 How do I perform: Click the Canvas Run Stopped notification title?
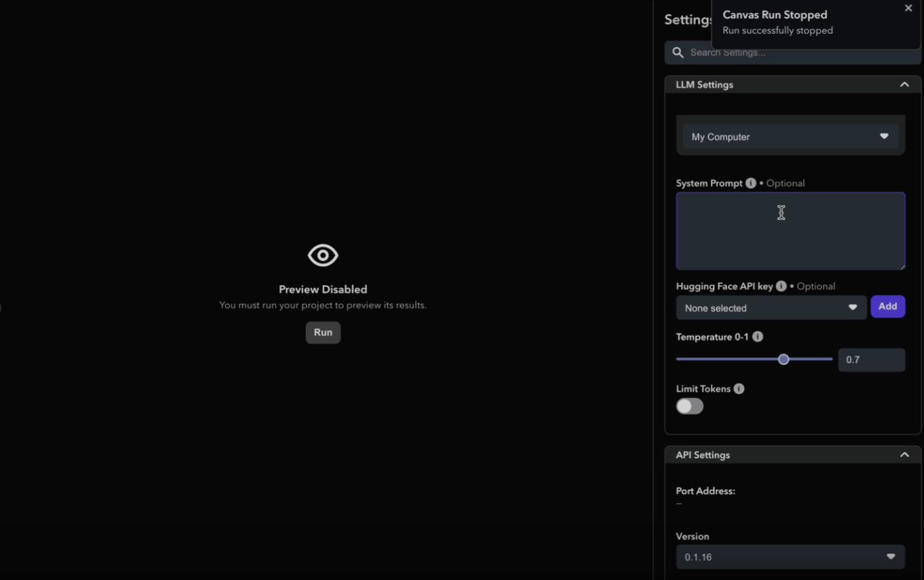point(775,14)
